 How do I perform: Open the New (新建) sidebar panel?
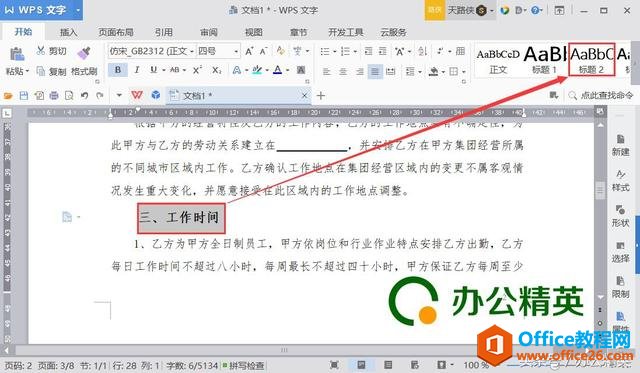coord(620,145)
